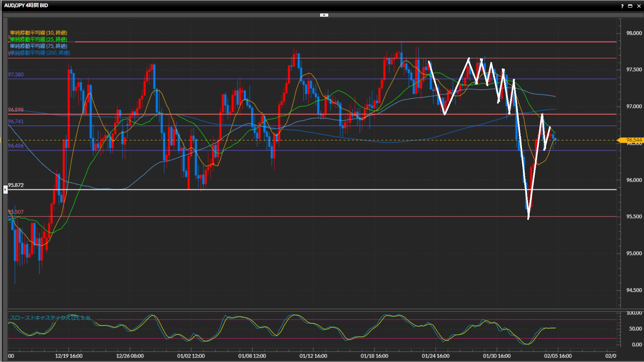Image resolution: width=644 pixels, height=362 pixels.
Task: Click the 12/19 16:00 time axis label
Action: tap(69, 356)
